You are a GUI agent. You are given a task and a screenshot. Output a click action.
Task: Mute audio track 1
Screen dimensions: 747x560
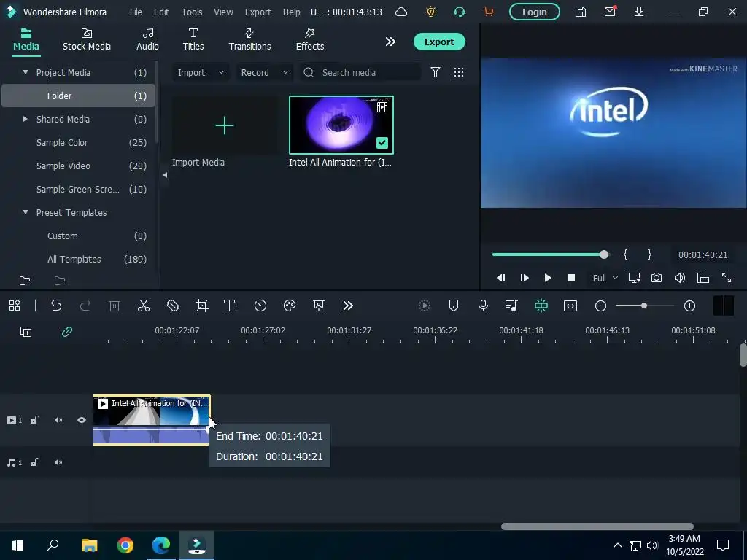click(58, 462)
